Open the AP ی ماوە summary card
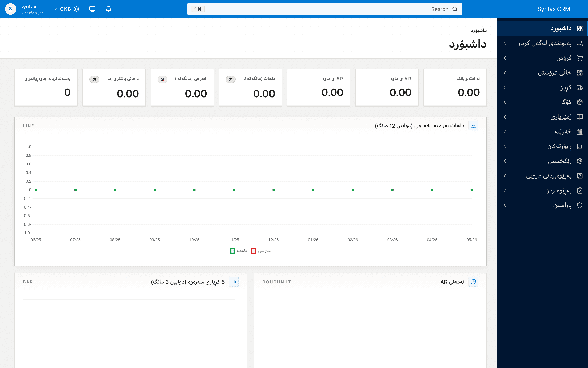The image size is (588, 368). coord(318,88)
